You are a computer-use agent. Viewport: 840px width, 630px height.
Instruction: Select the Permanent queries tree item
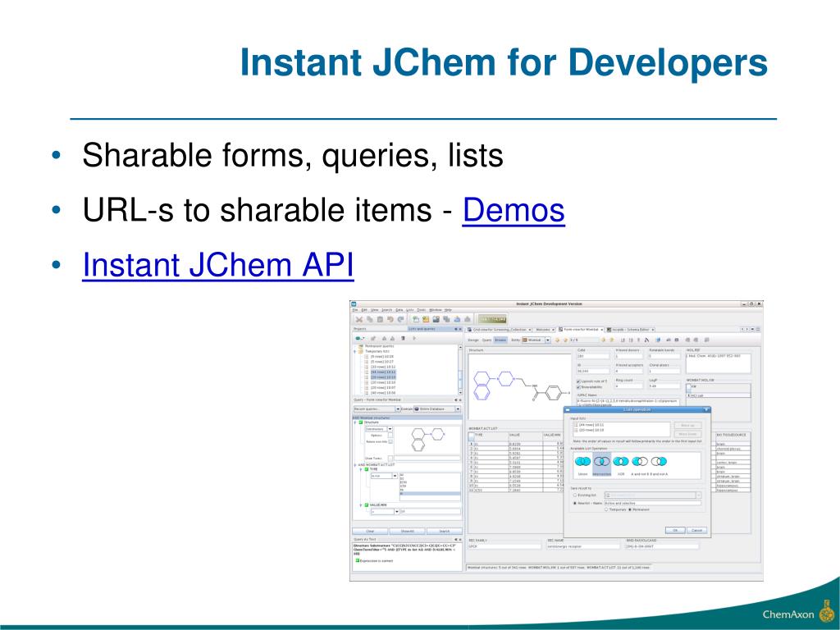[379, 346]
